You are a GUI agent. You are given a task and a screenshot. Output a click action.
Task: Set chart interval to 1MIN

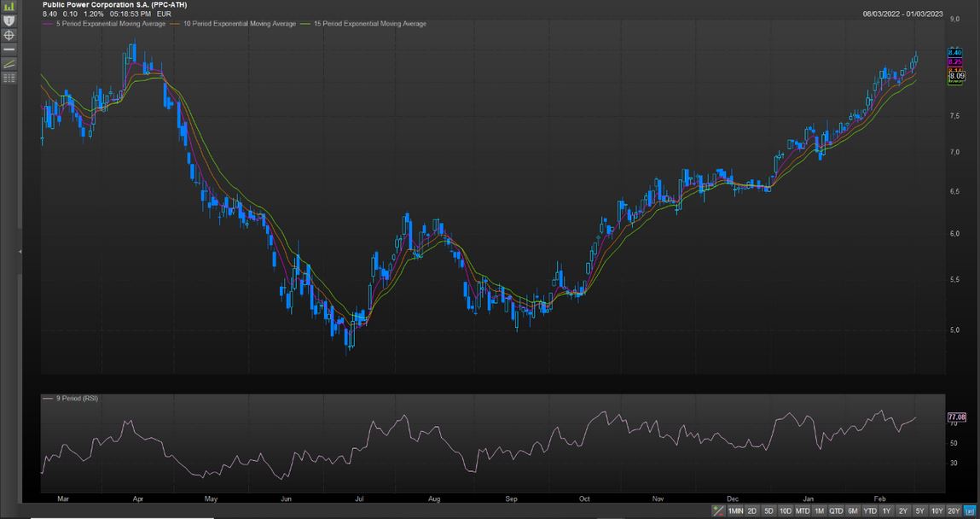pyautogui.click(x=735, y=510)
